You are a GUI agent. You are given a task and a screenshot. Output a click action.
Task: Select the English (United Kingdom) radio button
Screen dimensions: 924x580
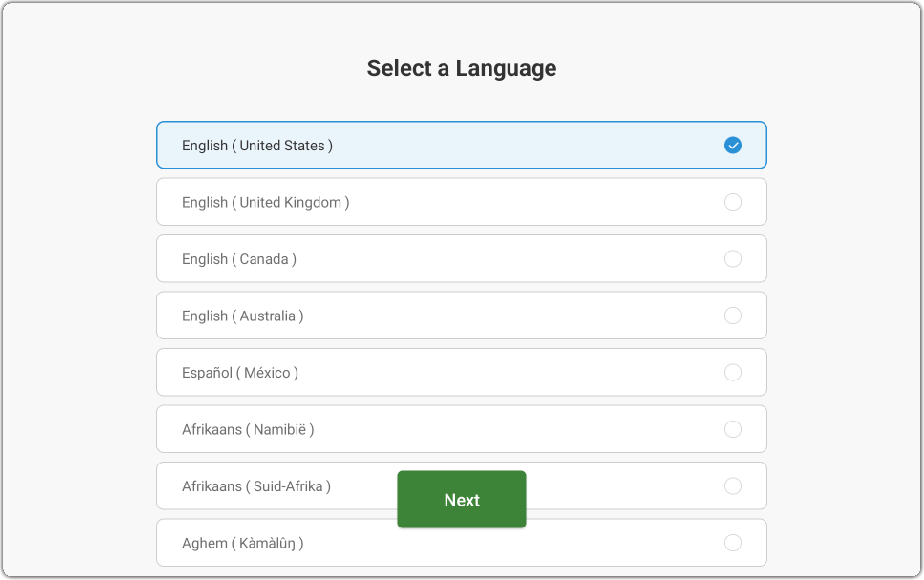point(733,202)
